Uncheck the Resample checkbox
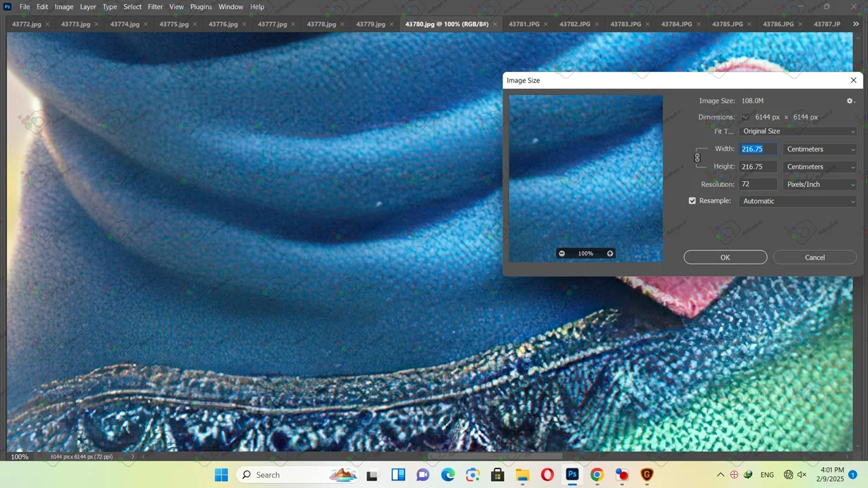The height and width of the screenshot is (488, 868). pos(692,201)
